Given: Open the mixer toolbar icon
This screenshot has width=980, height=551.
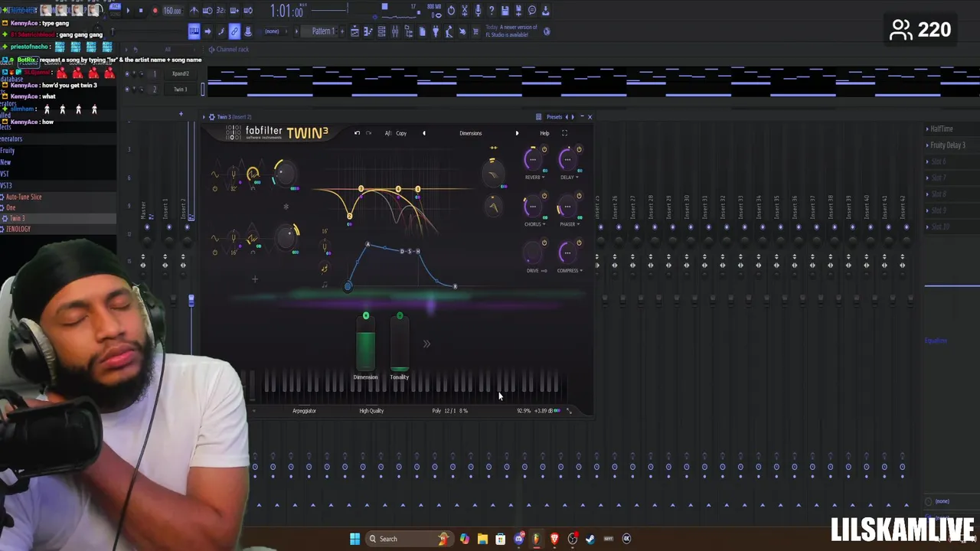Looking at the screenshot, I should click(395, 31).
